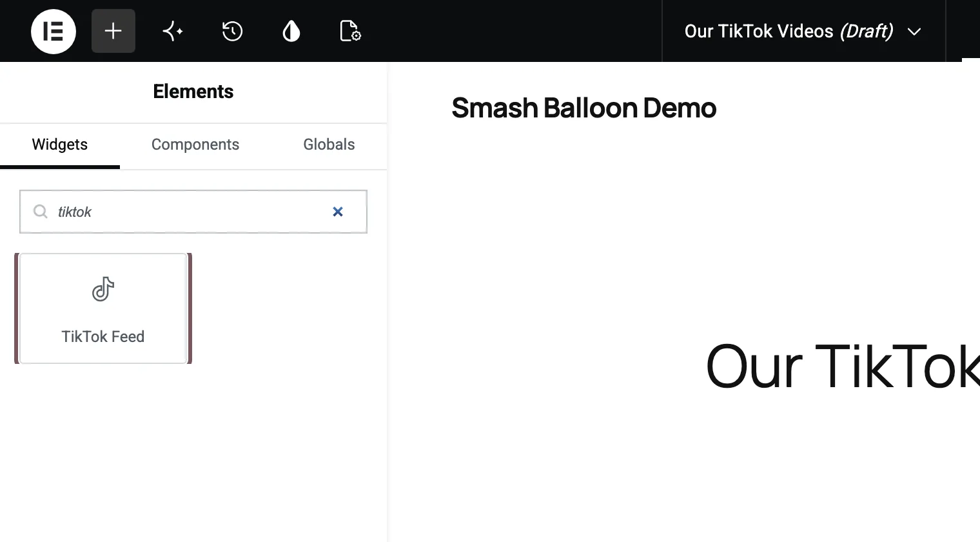The height and width of the screenshot is (542, 980).
Task: Open page settings document icon
Action: click(350, 31)
